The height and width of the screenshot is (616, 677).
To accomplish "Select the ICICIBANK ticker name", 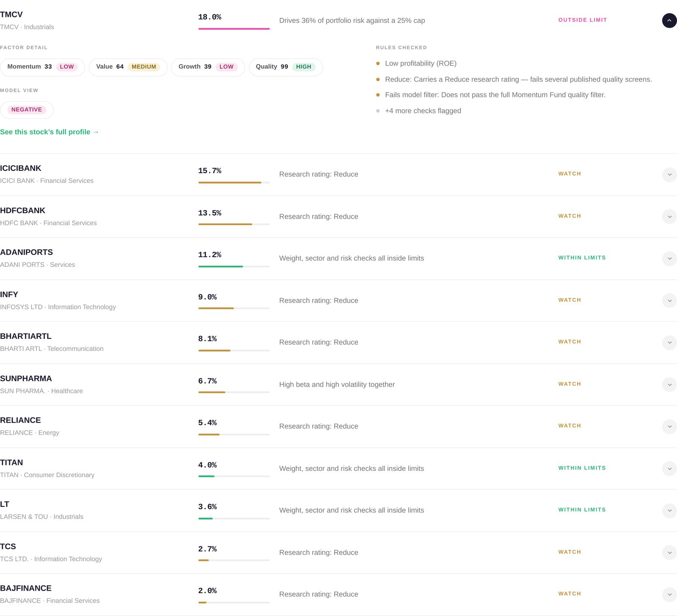I will (21, 168).
